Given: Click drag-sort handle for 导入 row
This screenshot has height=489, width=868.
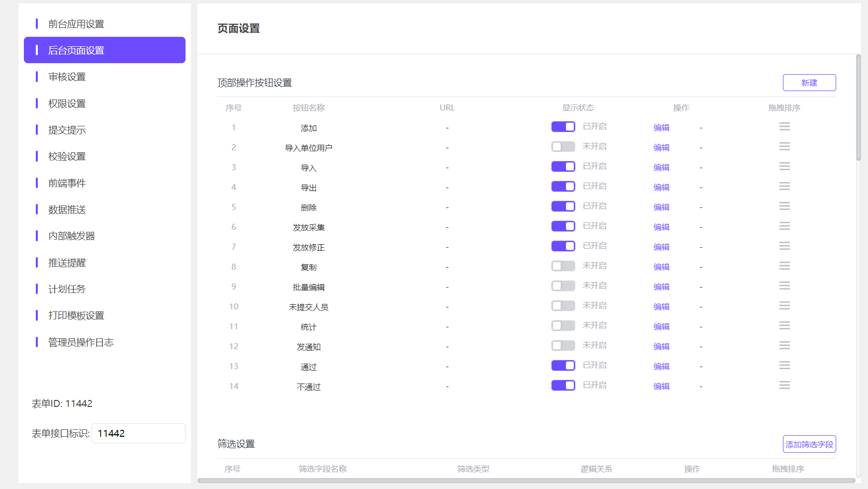Looking at the screenshot, I should tap(784, 167).
